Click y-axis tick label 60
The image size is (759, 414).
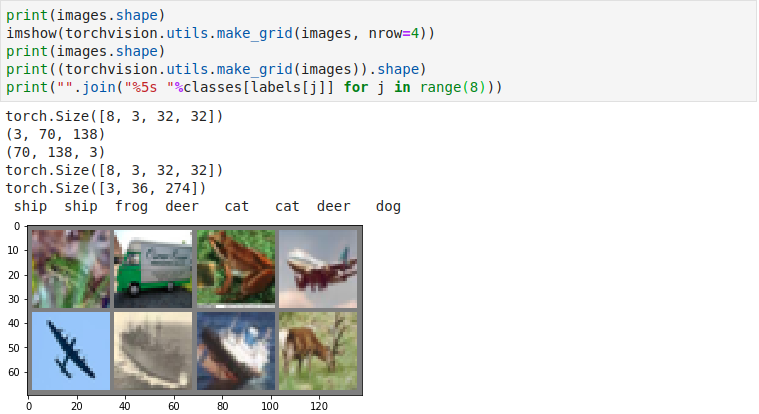(x=14, y=372)
